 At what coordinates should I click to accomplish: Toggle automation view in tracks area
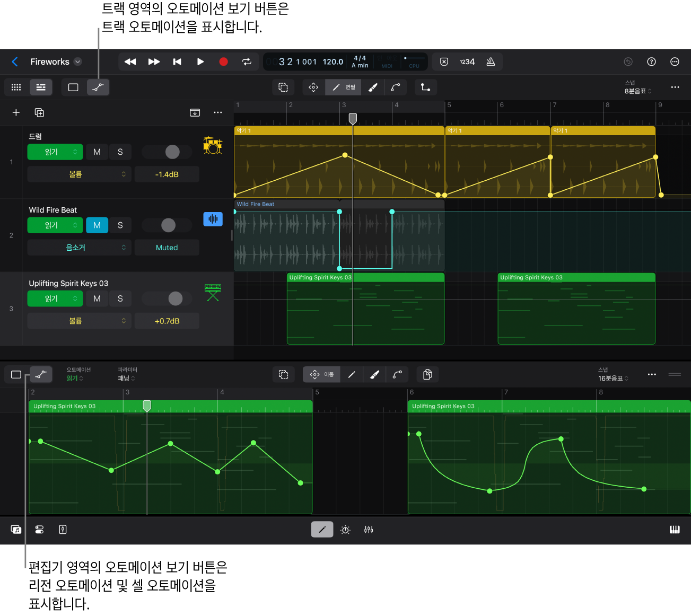(x=98, y=87)
